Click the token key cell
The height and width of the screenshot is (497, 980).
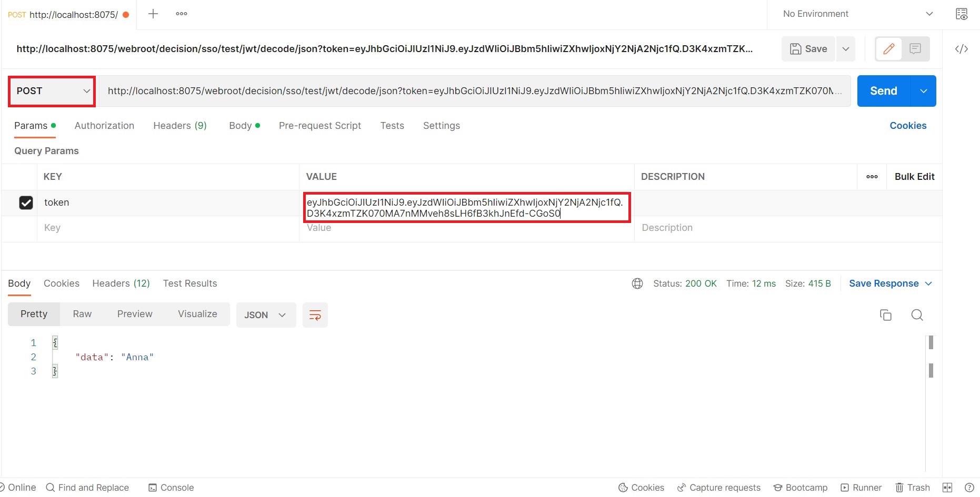pyautogui.click(x=168, y=202)
